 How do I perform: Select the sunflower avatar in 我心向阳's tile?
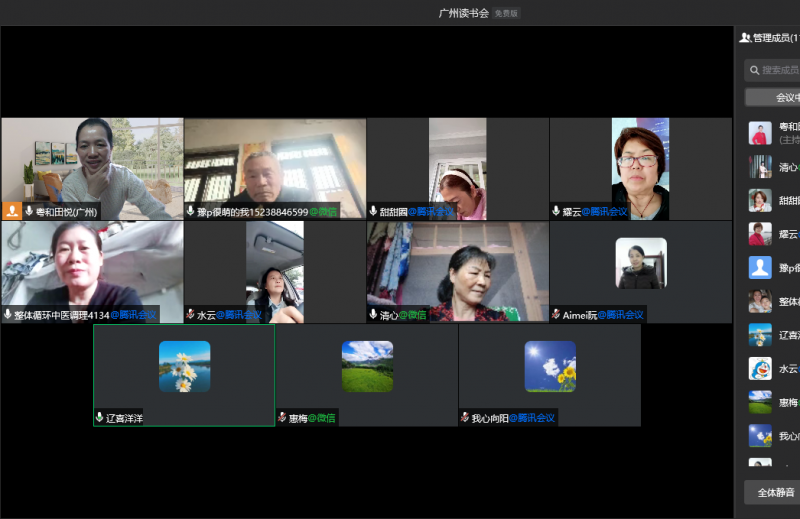tap(550, 366)
